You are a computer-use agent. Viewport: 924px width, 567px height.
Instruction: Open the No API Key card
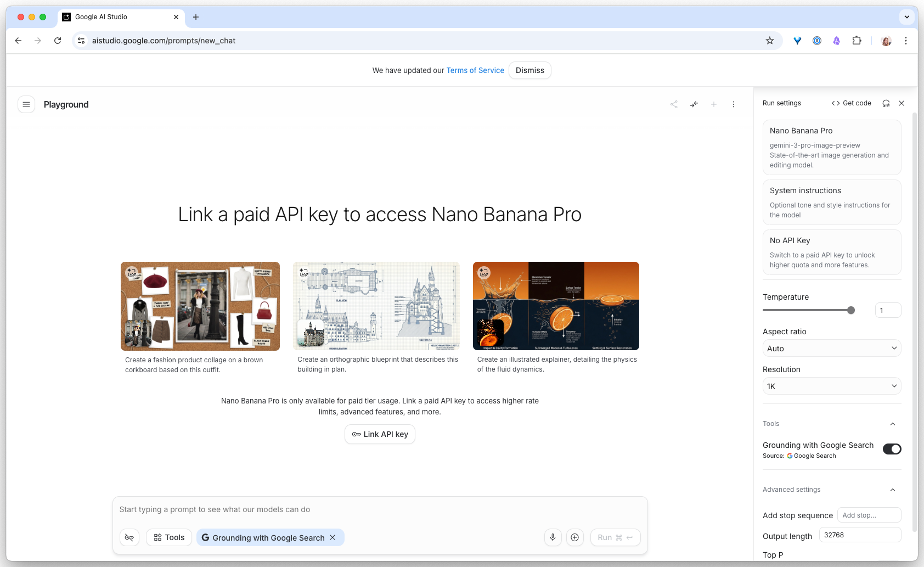tap(832, 252)
